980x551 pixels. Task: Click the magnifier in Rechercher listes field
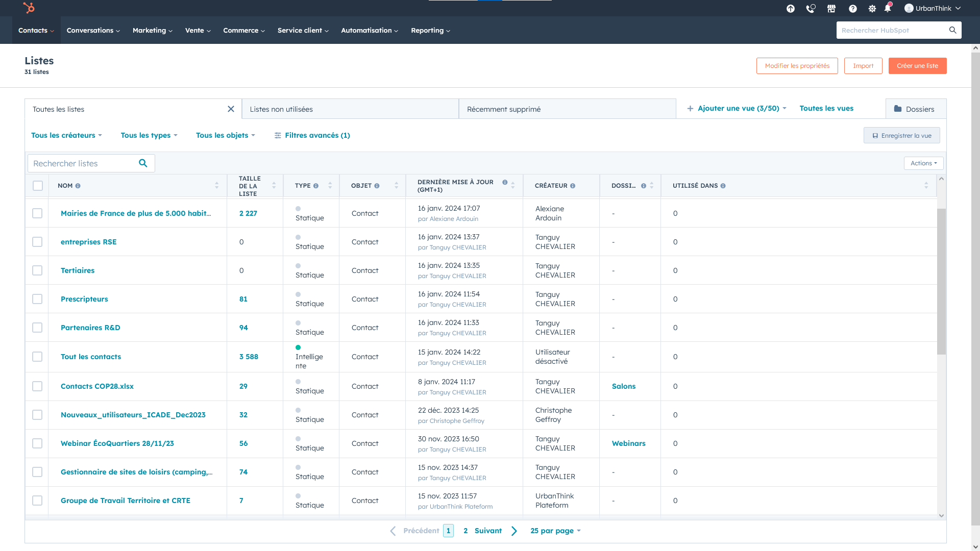click(143, 163)
